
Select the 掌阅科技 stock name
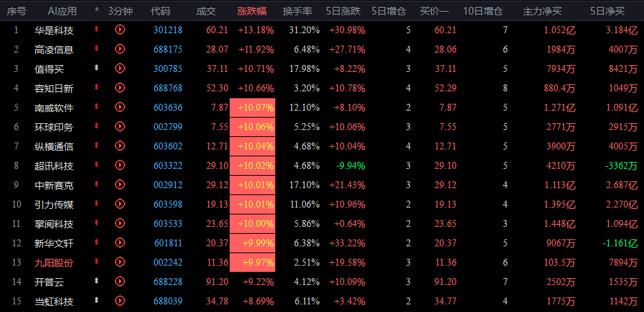[x=54, y=223]
